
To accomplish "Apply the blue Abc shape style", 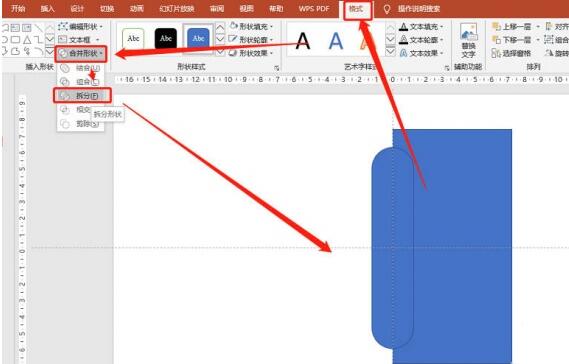I will click(x=198, y=38).
